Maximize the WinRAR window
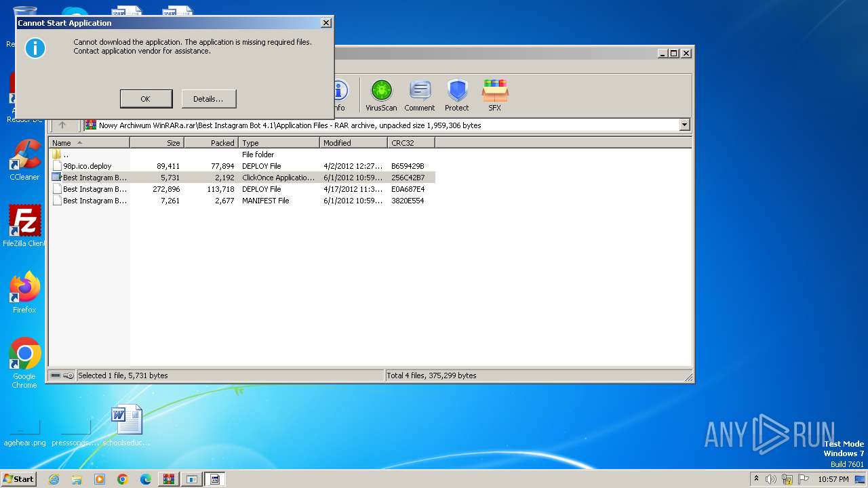868x488 pixels. coord(673,53)
